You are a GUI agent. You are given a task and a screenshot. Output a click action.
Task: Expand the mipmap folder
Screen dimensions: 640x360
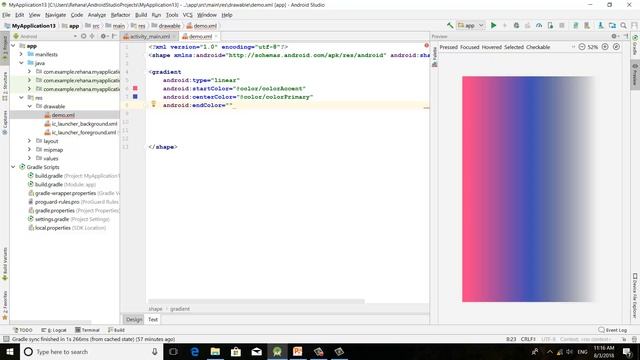(x=29, y=149)
